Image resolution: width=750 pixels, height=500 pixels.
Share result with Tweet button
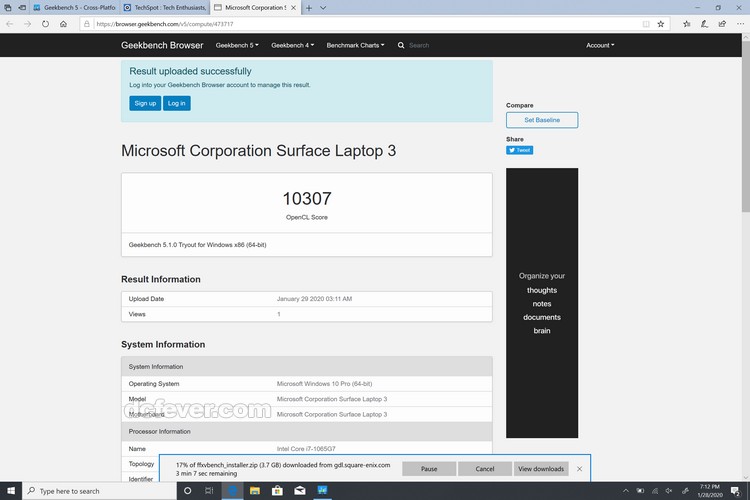click(x=519, y=150)
